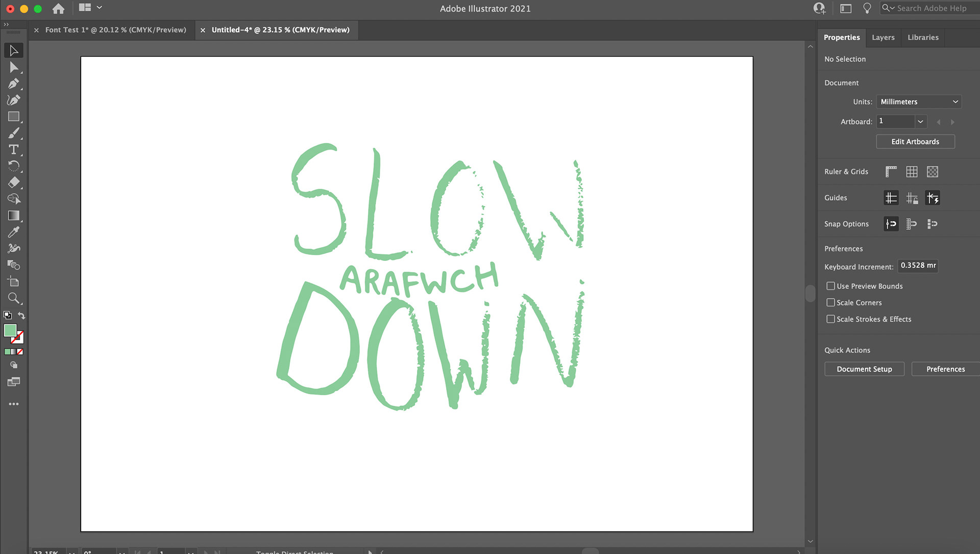The width and height of the screenshot is (980, 554).
Task: Toggle smart guides
Action: click(x=933, y=198)
